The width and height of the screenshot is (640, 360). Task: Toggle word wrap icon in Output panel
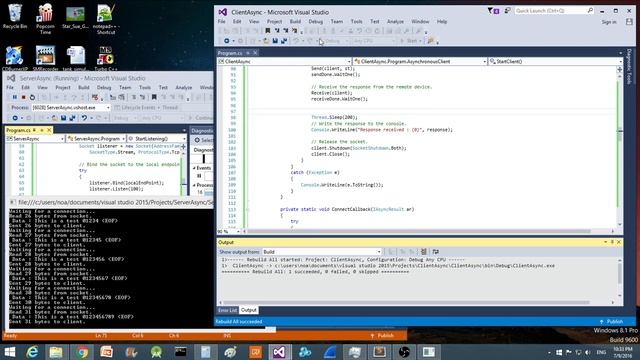click(436, 252)
